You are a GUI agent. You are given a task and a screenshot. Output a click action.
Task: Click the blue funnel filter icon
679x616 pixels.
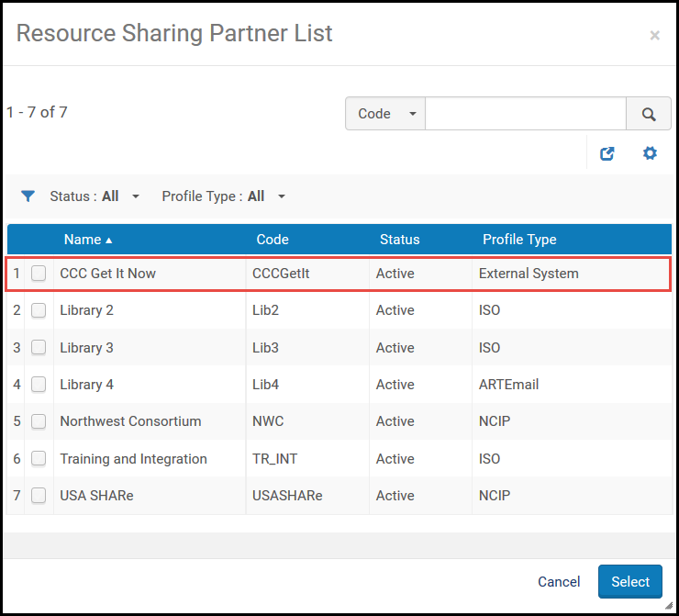pos(28,196)
